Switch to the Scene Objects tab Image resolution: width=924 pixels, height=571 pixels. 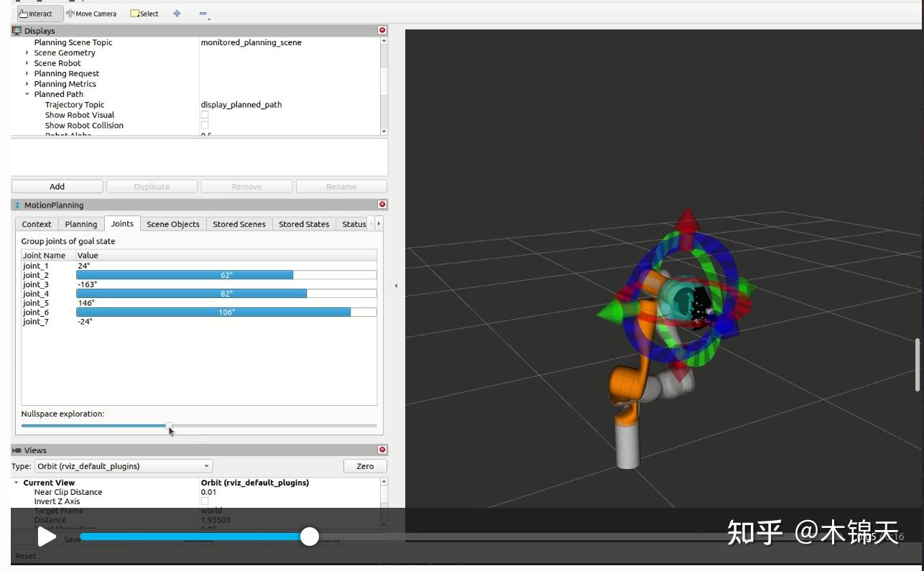coord(172,223)
